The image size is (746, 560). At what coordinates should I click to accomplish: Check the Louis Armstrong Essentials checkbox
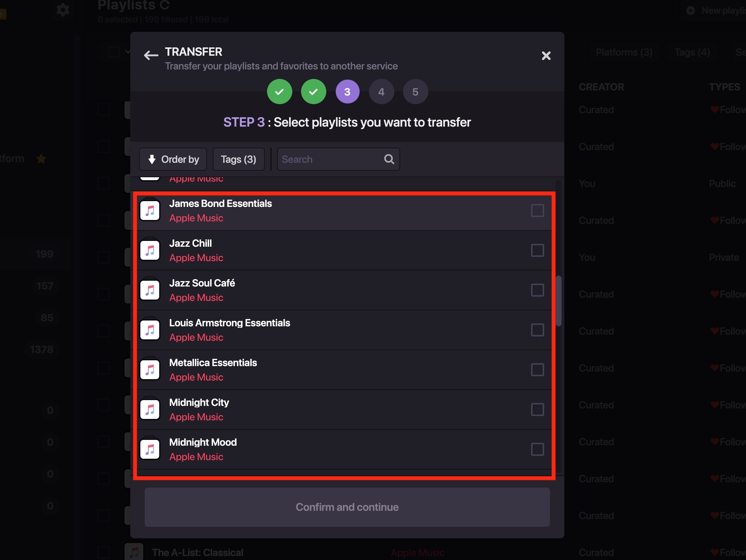point(537,330)
